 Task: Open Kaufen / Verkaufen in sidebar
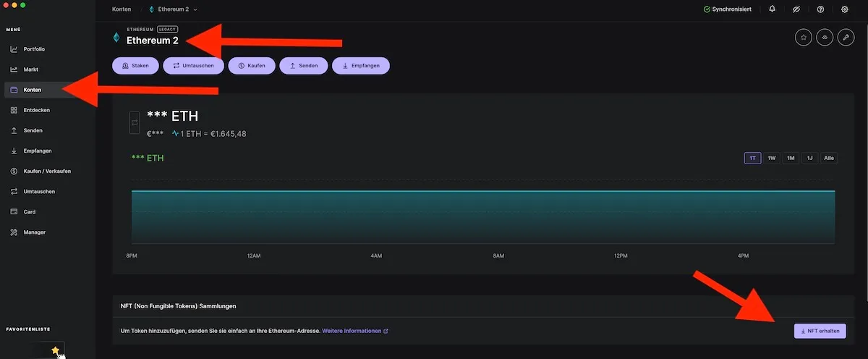tap(48, 171)
